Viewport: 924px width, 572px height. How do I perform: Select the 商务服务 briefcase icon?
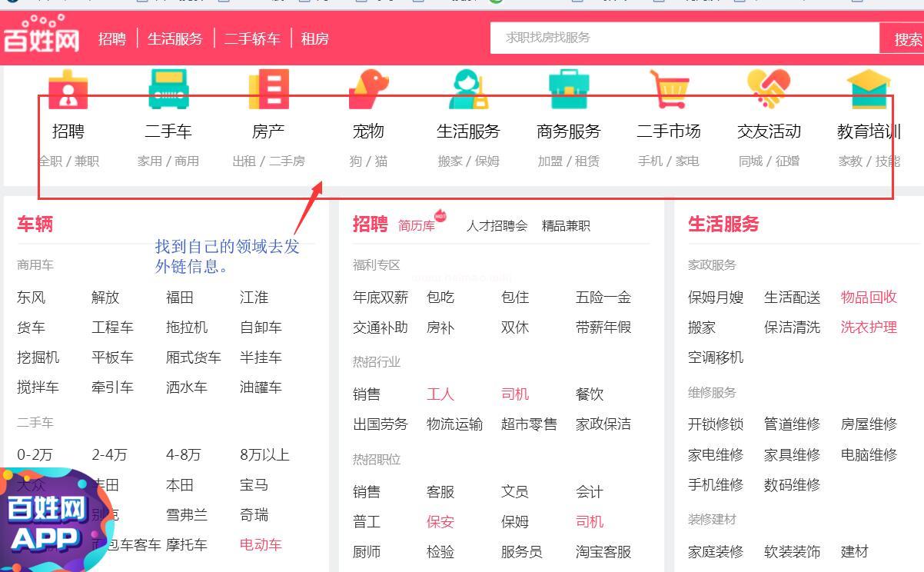(568, 90)
